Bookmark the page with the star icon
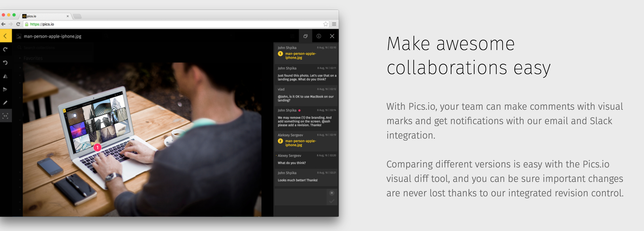 click(x=326, y=24)
